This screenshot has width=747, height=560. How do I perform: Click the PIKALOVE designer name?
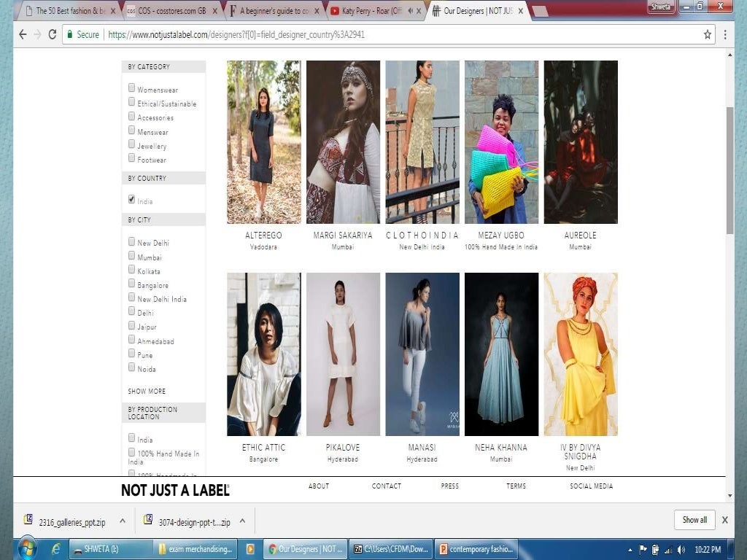pyautogui.click(x=343, y=448)
